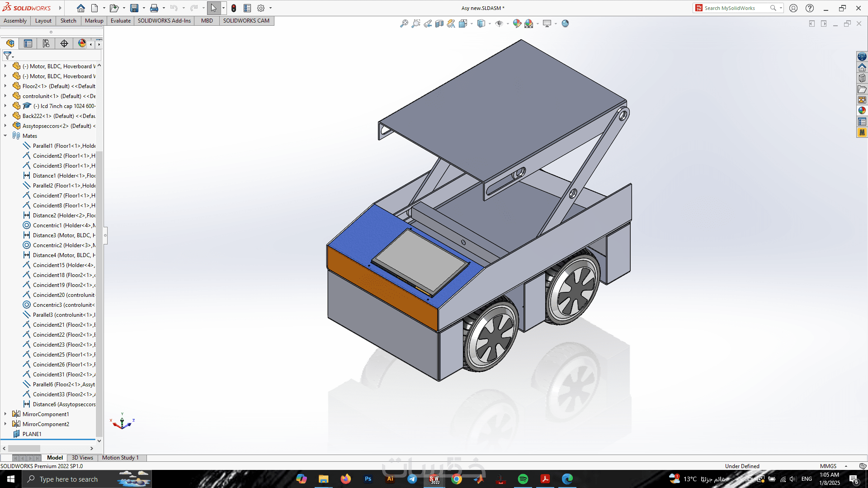Open the PropertyManager tab icon
This screenshot has height=488, width=868.
[28, 43]
